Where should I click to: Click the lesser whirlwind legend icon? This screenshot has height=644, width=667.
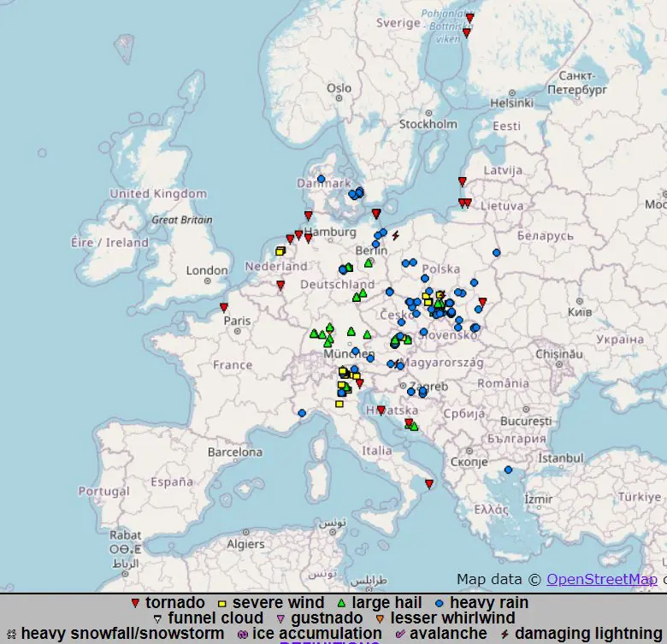[x=381, y=619]
